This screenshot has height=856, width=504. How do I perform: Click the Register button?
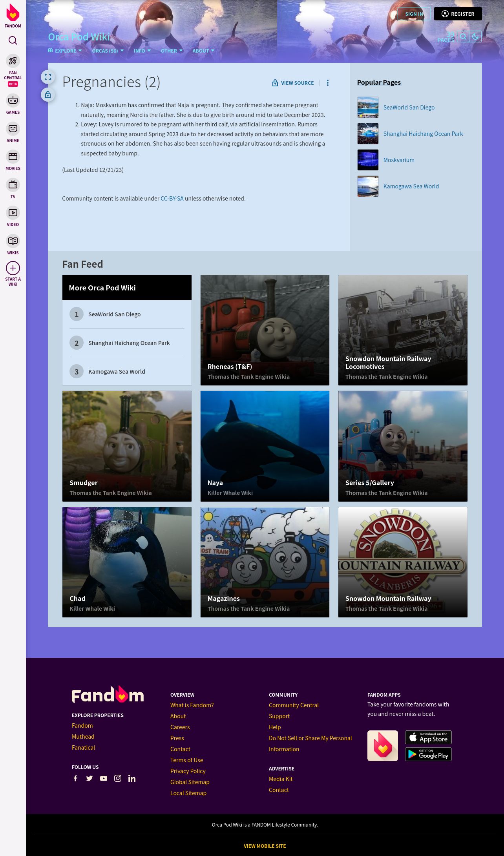coord(458,14)
